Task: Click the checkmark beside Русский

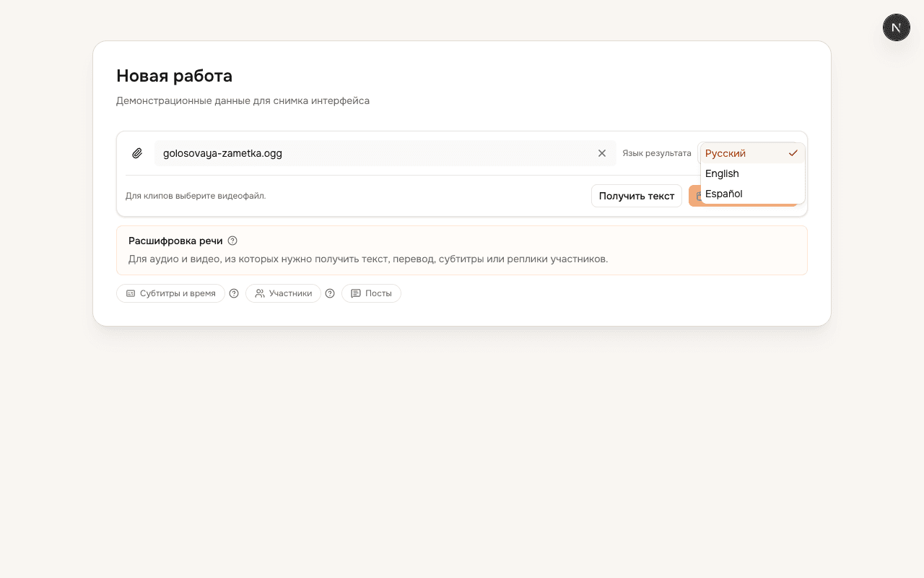Action: tap(793, 153)
